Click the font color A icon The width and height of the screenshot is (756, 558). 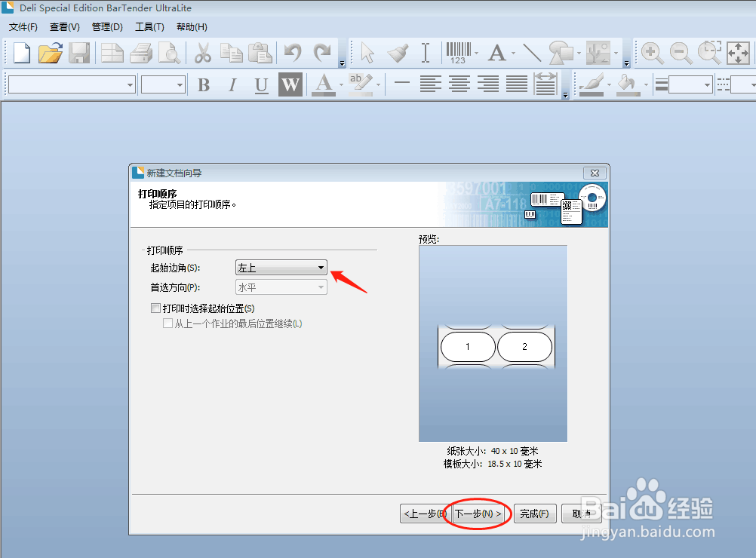pos(324,84)
